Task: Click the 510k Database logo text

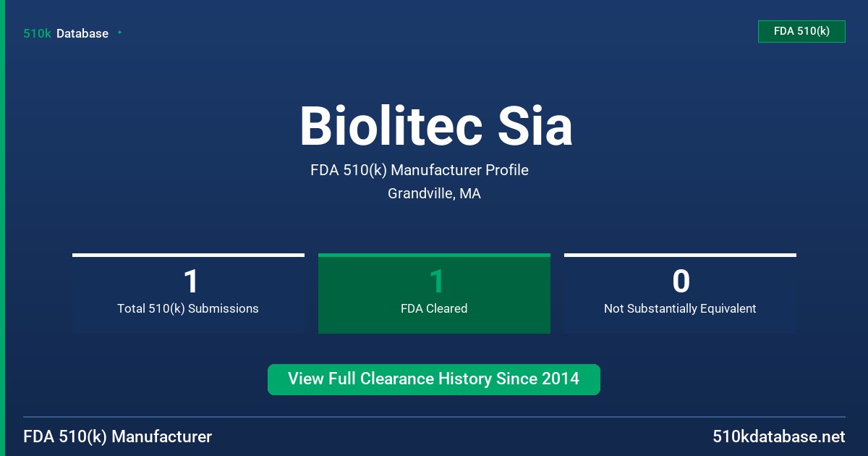Action: pyautogui.click(x=66, y=33)
